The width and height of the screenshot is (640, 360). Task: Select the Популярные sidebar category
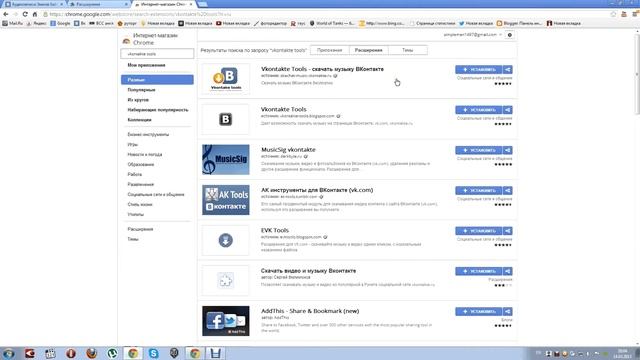click(141, 90)
